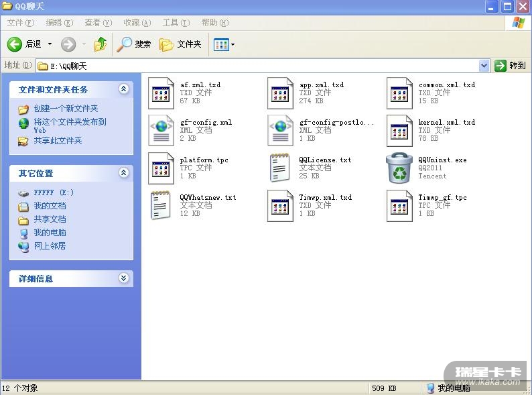Maximize the QQ聊天 window

coord(508,6)
